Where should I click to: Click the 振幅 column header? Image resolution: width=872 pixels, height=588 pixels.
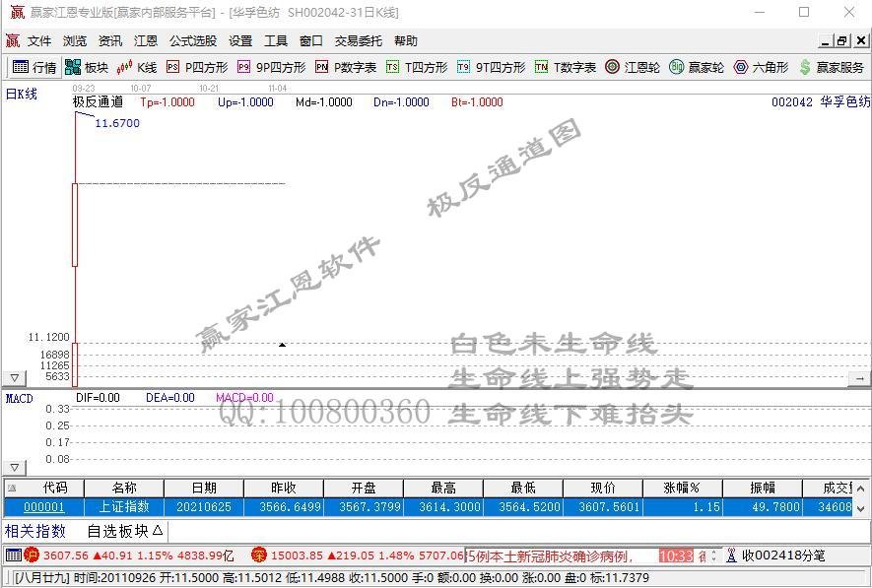pos(763,488)
